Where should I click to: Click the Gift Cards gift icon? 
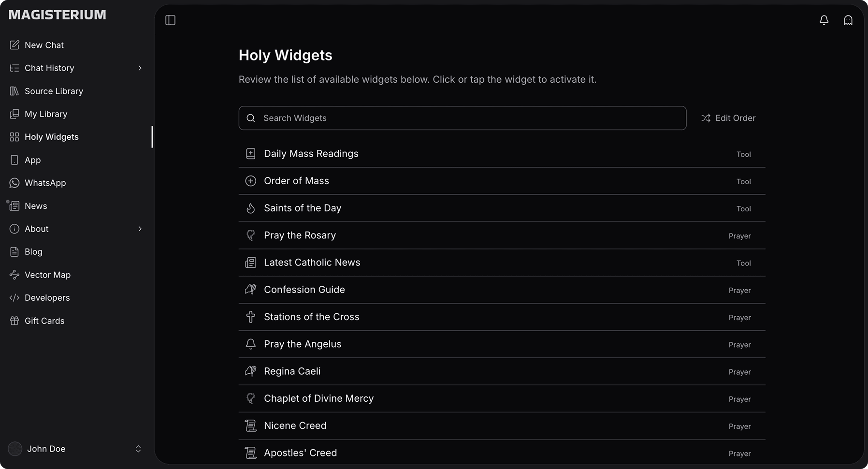click(14, 321)
